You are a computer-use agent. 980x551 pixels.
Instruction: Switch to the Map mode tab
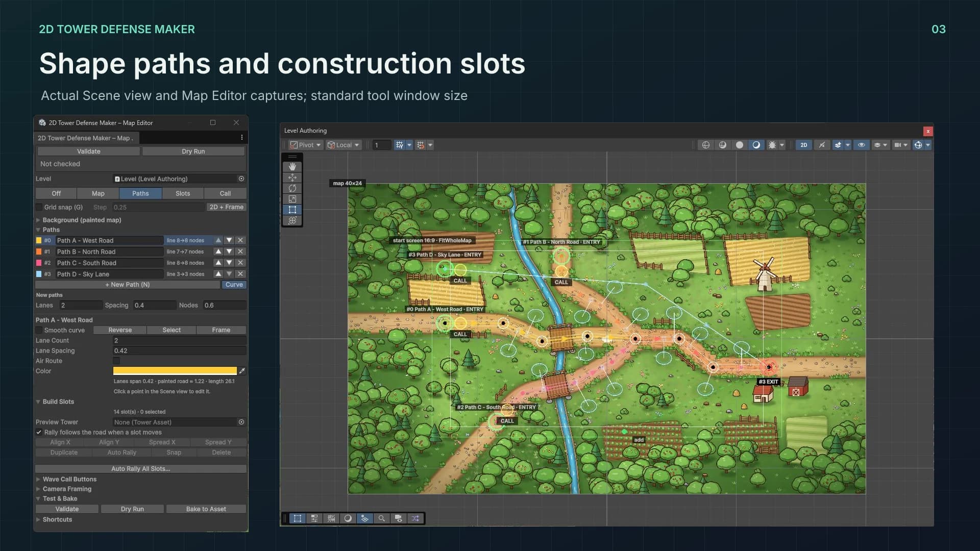[98, 193]
